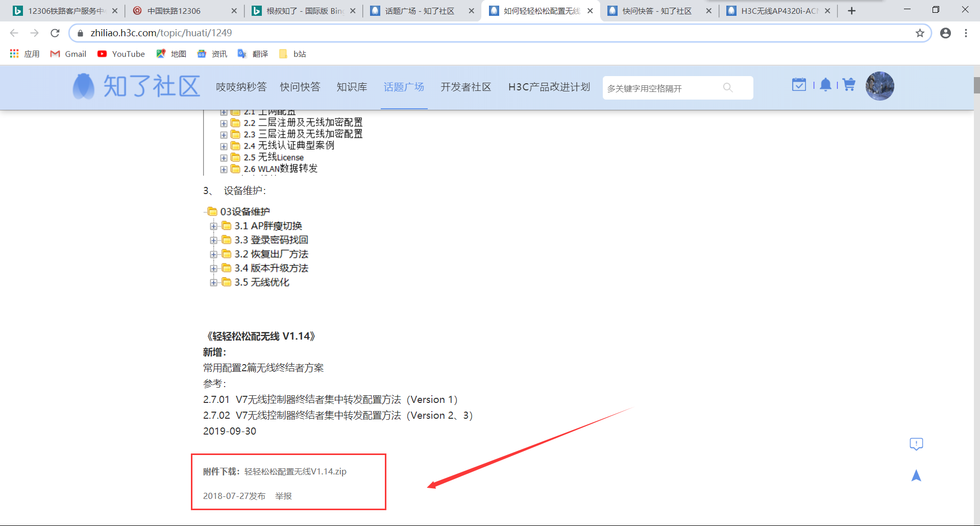
Task: Click the 知了社区 cicada logo
Action: [136, 86]
